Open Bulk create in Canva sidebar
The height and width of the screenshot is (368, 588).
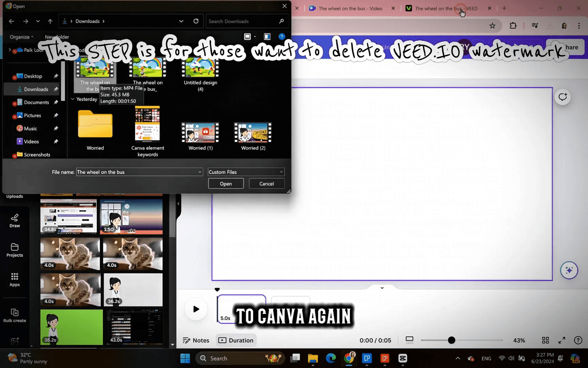click(x=15, y=316)
